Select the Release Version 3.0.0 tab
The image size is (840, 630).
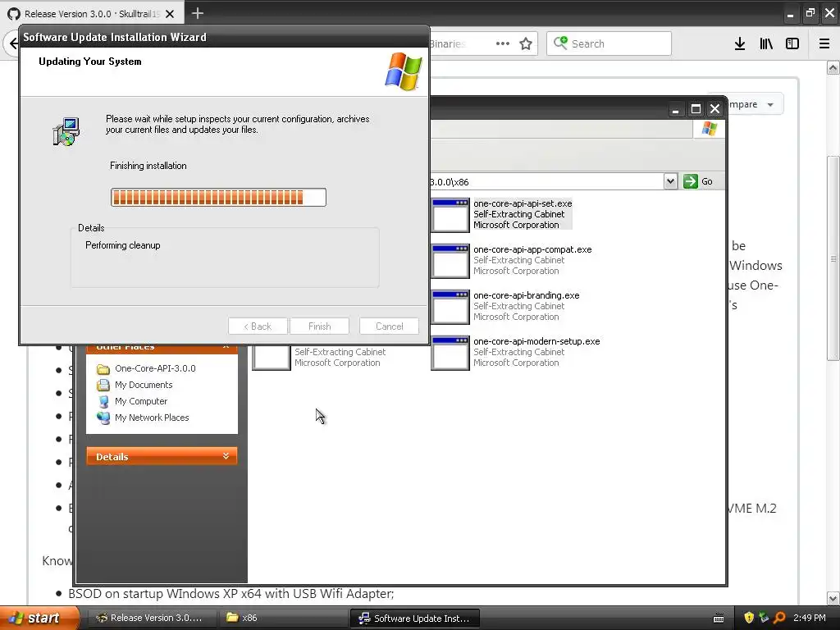click(x=92, y=13)
